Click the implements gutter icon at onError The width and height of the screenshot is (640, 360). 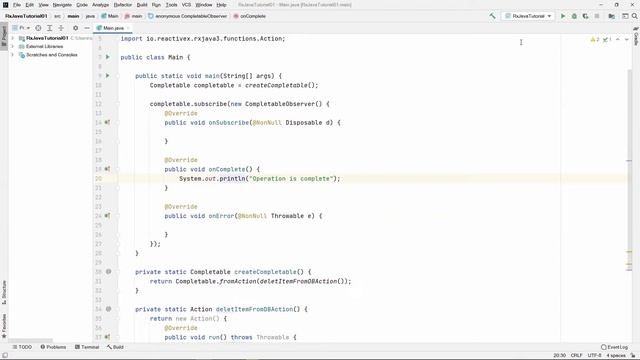click(x=107, y=215)
